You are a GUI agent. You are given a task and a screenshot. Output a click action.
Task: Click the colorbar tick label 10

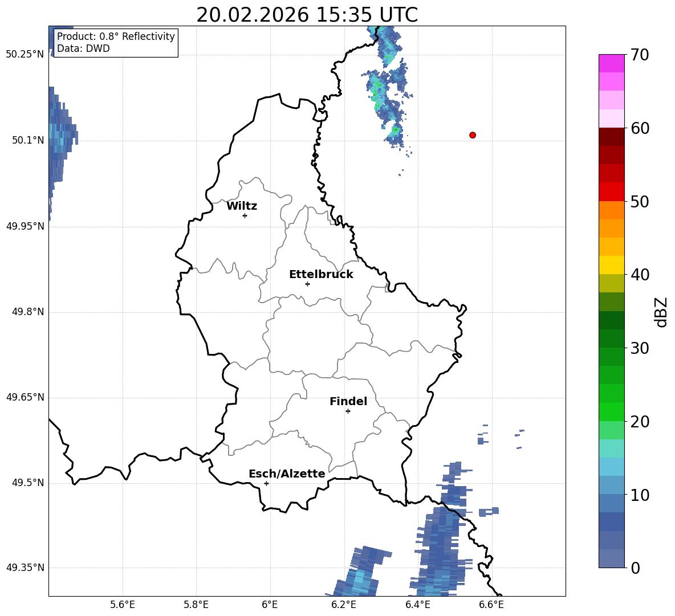pos(640,495)
